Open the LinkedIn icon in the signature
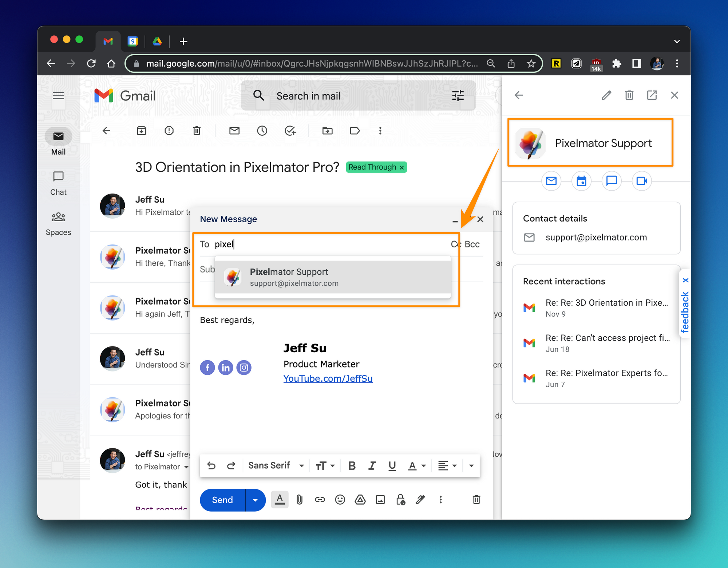Viewport: 728px width, 568px height. pos(226,368)
